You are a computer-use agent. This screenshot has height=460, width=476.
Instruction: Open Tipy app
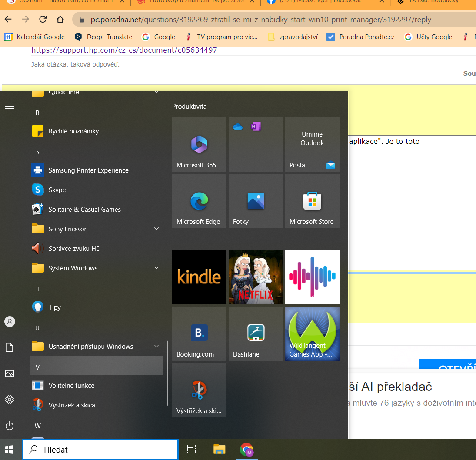[96, 307]
